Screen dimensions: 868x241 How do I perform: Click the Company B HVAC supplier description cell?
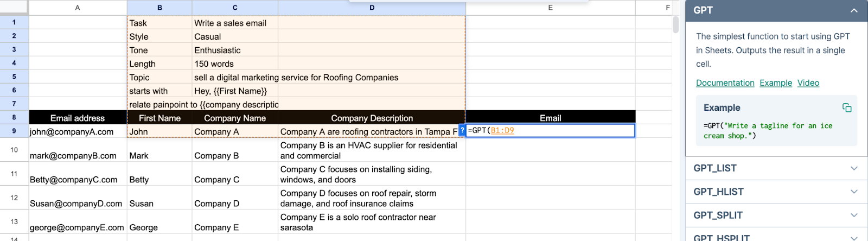coord(372,150)
